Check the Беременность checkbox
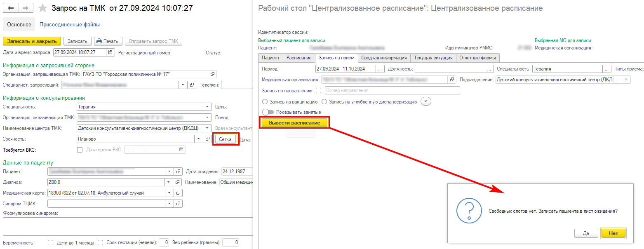This screenshot has width=644, height=249. (x=51, y=243)
